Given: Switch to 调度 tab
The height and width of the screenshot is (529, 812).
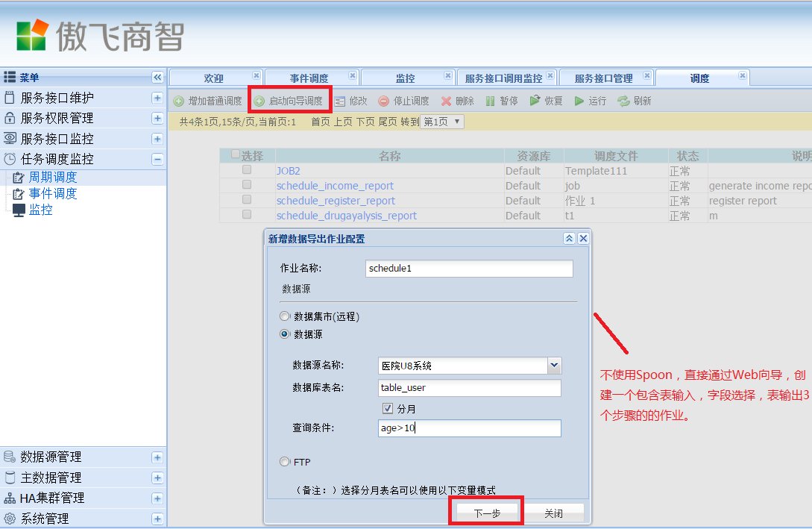Looking at the screenshot, I should click(699, 78).
